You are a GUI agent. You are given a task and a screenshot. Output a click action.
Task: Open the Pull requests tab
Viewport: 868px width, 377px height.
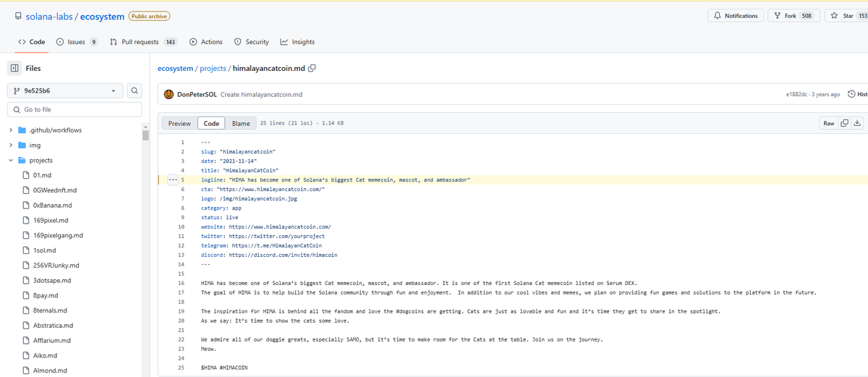pos(143,42)
